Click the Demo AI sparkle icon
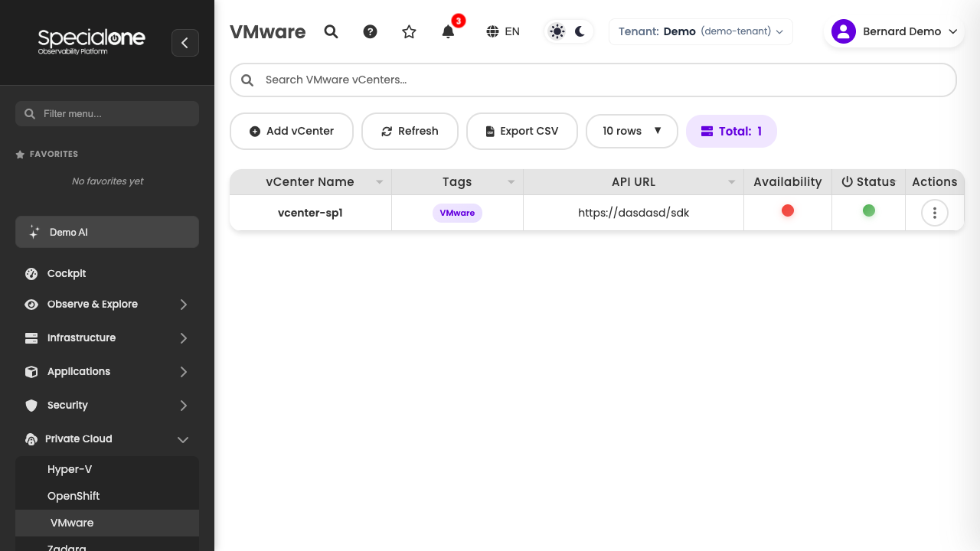This screenshot has width=980, height=551. (34, 232)
